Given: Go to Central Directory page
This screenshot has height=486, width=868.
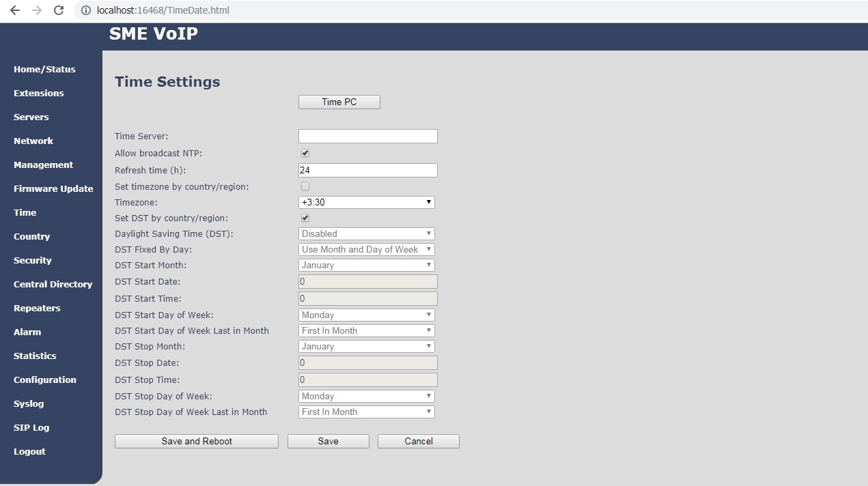Looking at the screenshot, I should (53, 284).
